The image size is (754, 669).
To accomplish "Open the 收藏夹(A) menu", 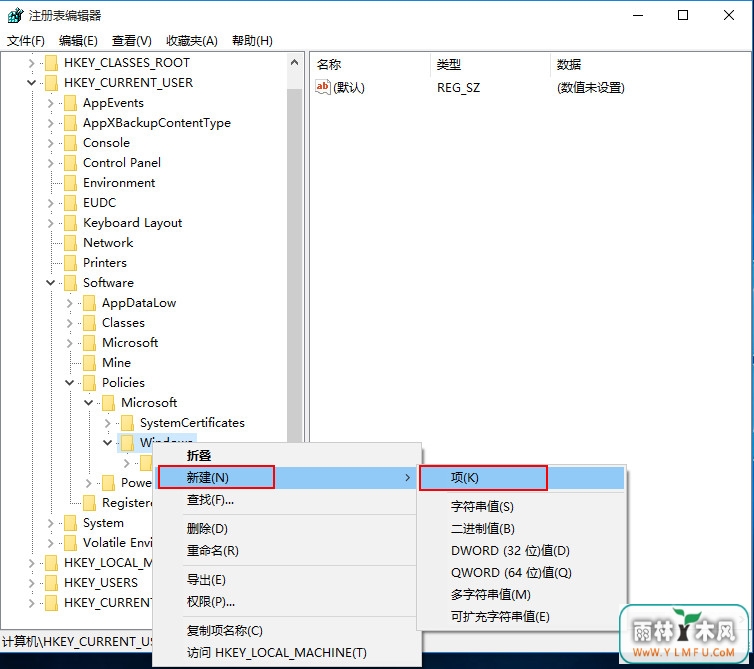I will (192, 41).
